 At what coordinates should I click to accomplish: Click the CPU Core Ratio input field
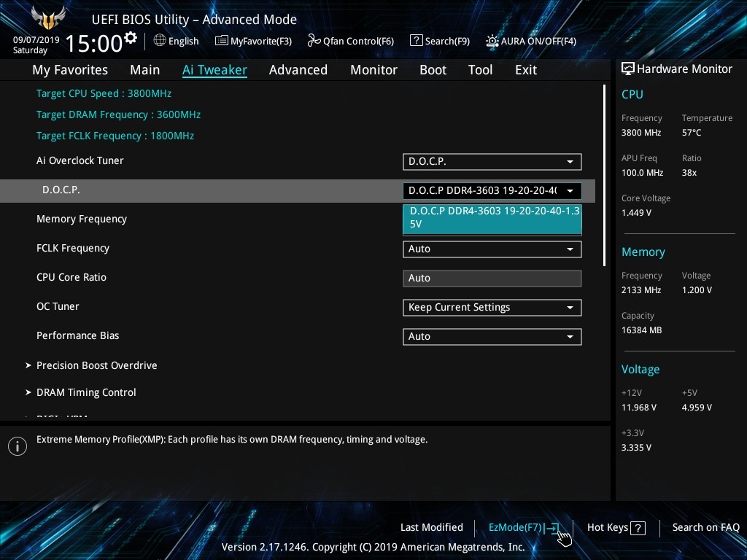(492, 278)
